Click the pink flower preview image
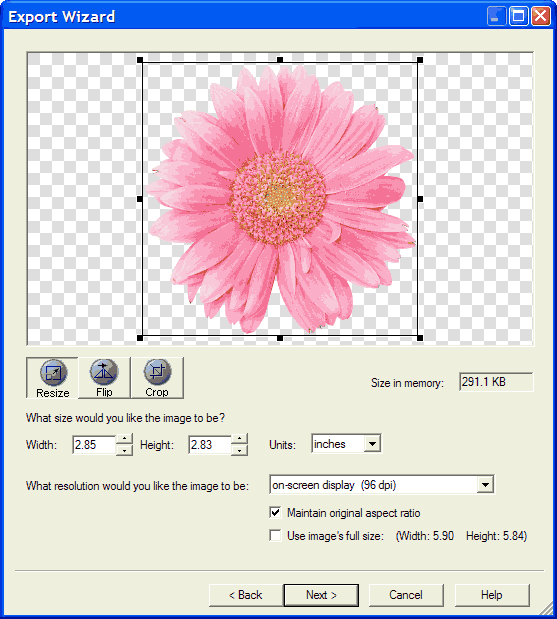The width and height of the screenshot is (557, 619). (280, 199)
